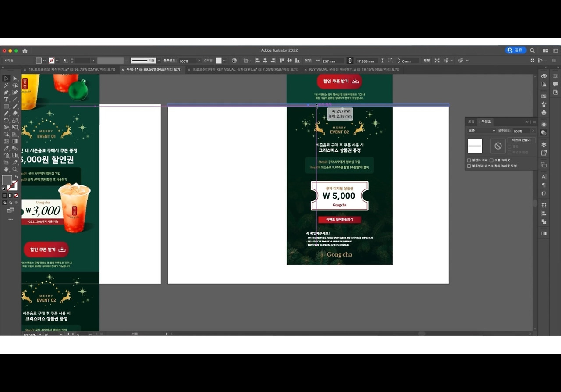561x392 pixels.
Task: Open the stroke weight dropdown
Action: click(92, 61)
